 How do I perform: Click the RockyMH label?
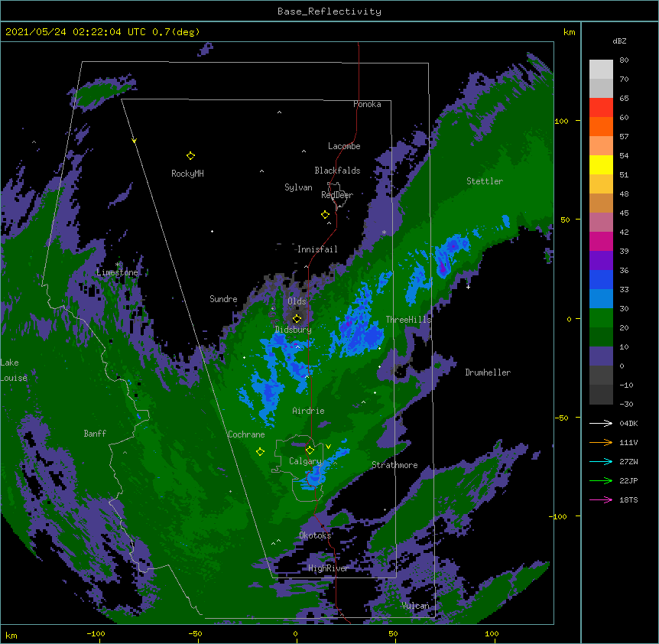tap(187, 174)
